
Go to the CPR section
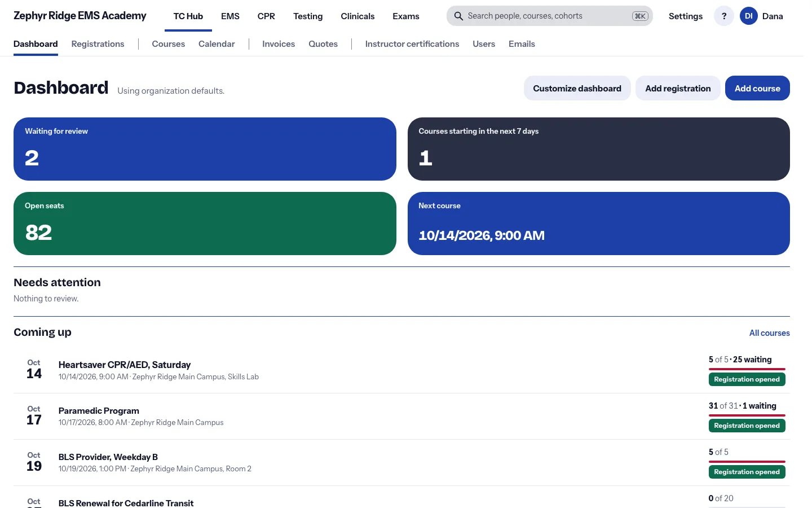(x=266, y=16)
